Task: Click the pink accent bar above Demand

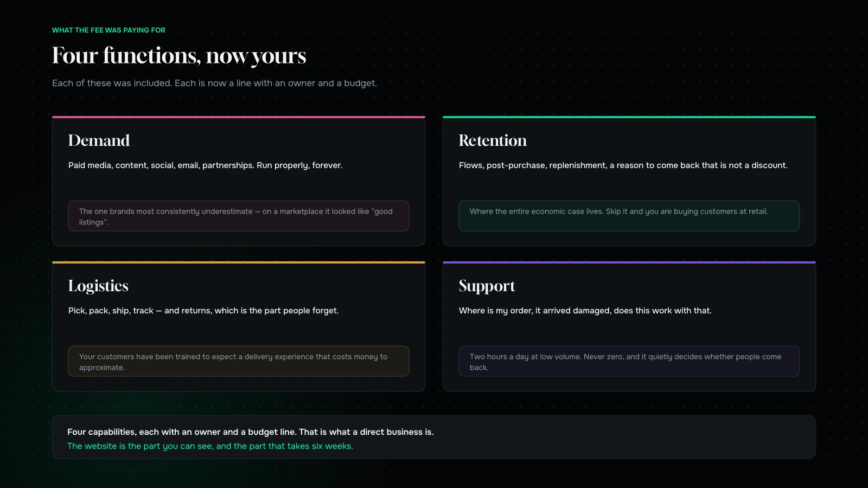Action: [239, 117]
